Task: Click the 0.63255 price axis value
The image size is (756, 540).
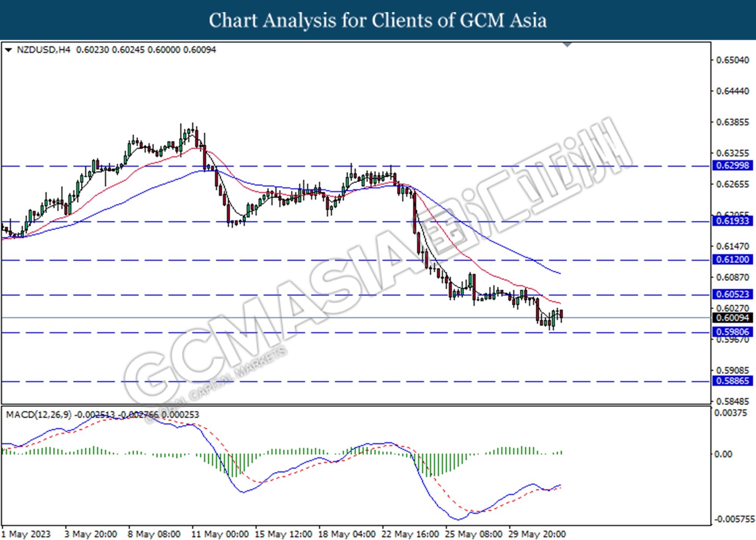Action: coord(733,153)
